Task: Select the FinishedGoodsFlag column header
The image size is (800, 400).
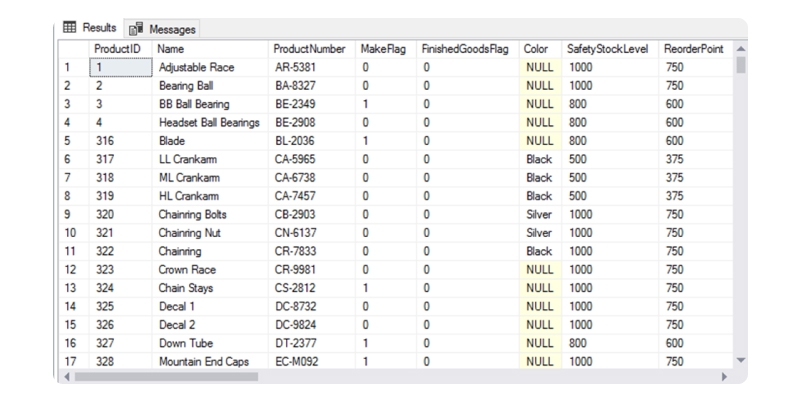Action: [464, 48]
